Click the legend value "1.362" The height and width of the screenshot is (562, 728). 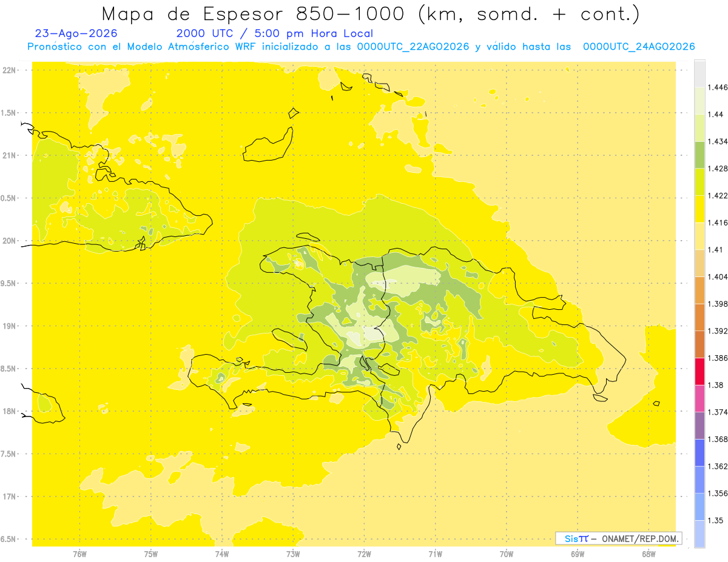click(718, 466)
